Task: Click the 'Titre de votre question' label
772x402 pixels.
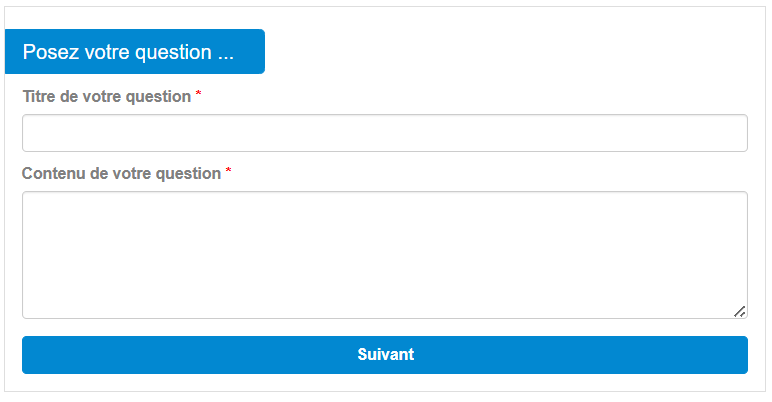Action: [x=106, y=97]
